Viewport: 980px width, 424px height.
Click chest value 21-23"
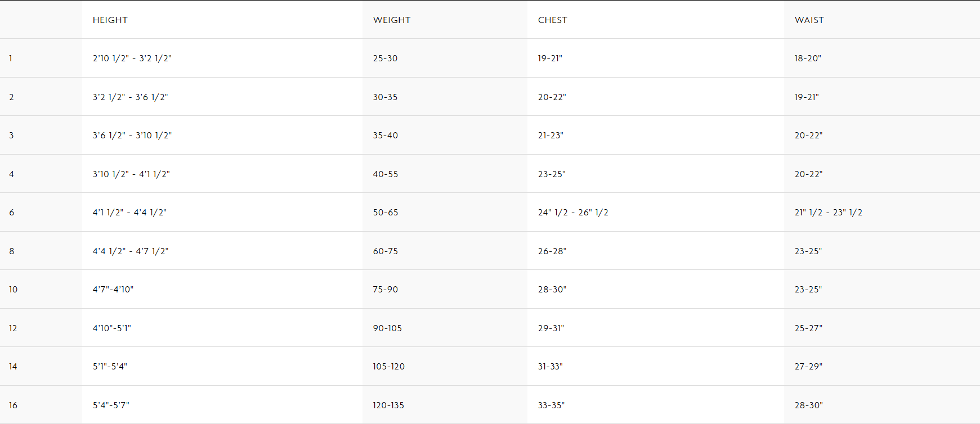550,136
